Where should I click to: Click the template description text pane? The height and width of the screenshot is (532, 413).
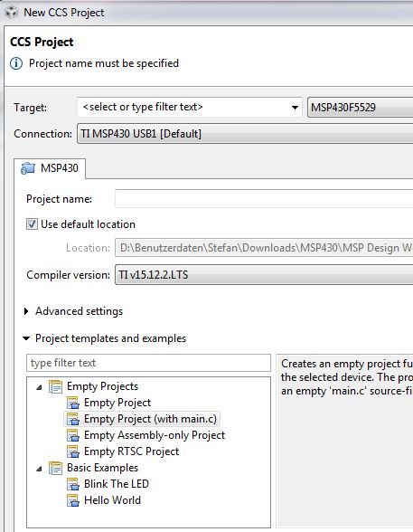pos(344,441)
